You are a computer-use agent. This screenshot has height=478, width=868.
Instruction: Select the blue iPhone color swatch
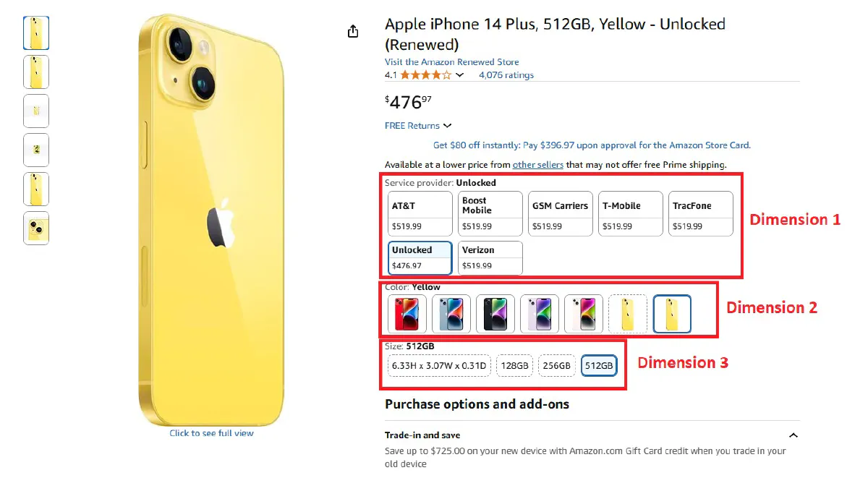451,314
